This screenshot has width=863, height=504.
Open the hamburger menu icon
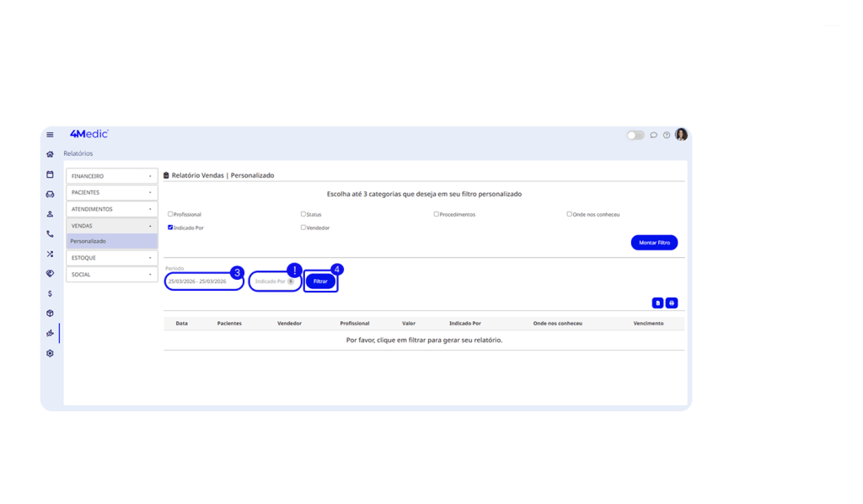point(50,135)
